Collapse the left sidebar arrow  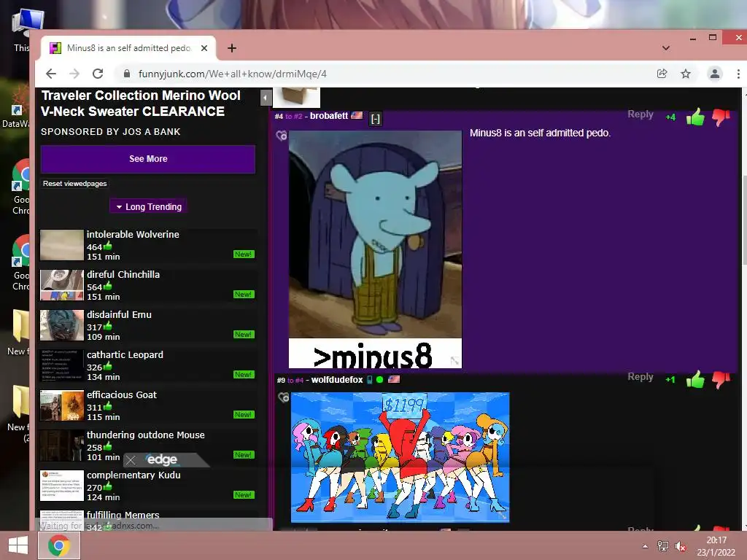tap(266, 98)
